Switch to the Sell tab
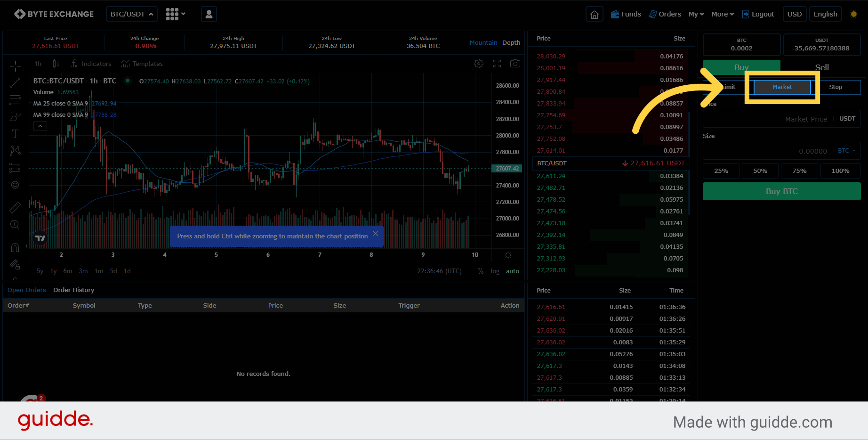 point(822,67)
